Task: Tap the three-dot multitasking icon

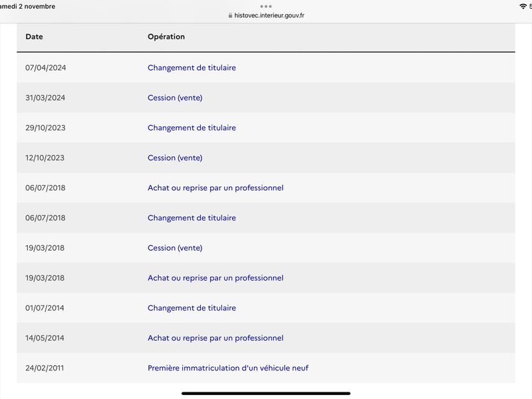Action: (266, 7)
